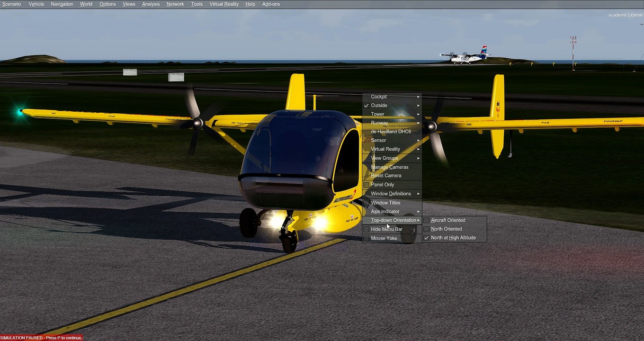Expand the checked Outside view submenu
Image resolution: width=644 pixels, height=341 pixels.
click(x=392, y=106)
